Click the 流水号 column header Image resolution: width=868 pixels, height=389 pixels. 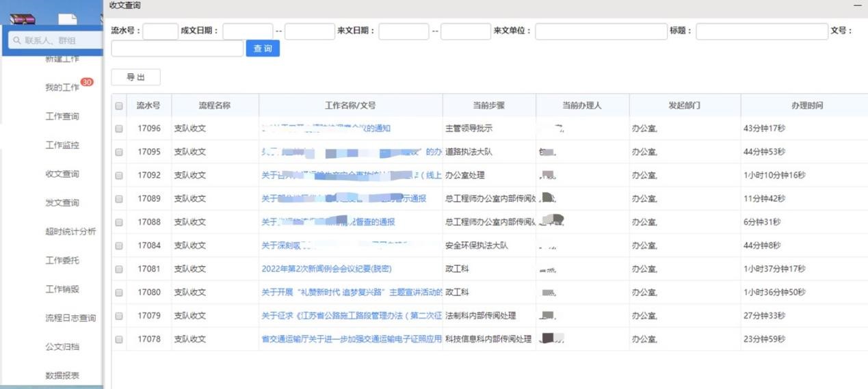click(x=148, y=105)
